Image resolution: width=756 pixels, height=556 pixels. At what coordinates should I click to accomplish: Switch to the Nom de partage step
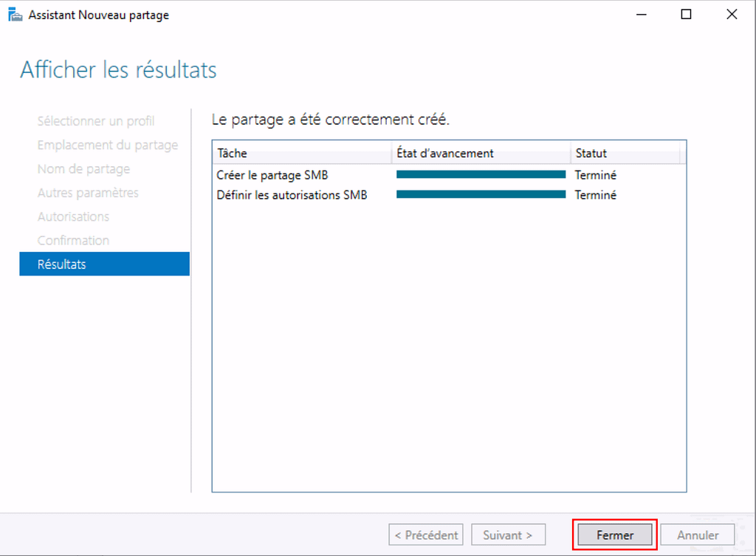83,170
